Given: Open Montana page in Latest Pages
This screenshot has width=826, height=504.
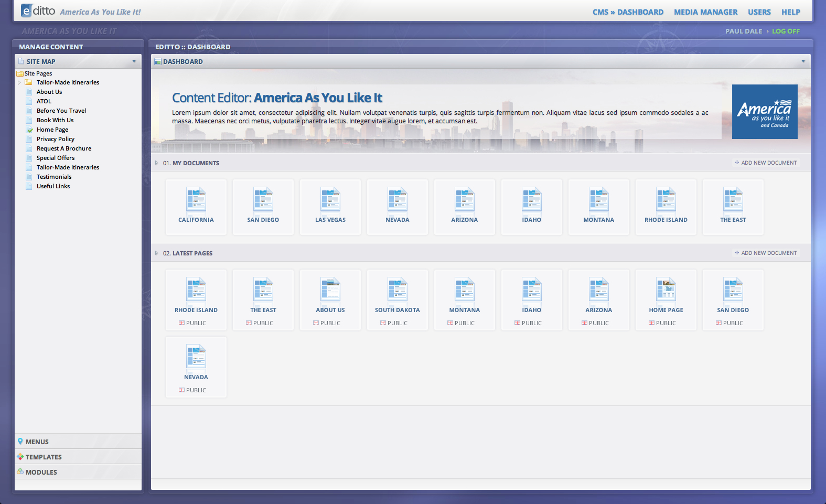Looking at the screenshot, I should pyautogui.click(x=465, y=289).
